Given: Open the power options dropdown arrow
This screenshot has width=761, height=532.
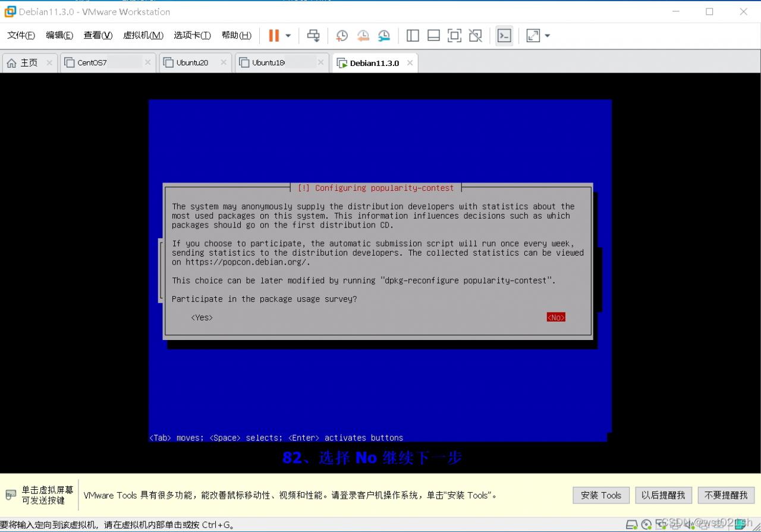Looking at the screenshot, I should pos(288,36).
